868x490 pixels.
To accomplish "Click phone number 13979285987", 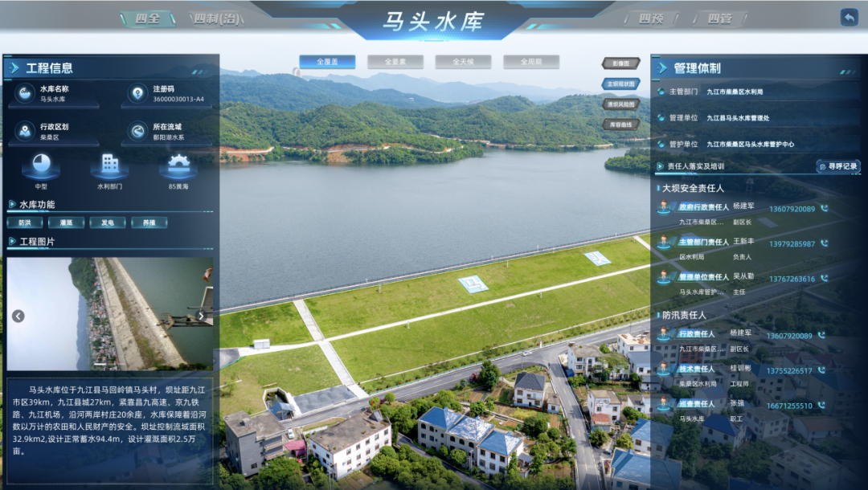I will (x=792, y=244).
